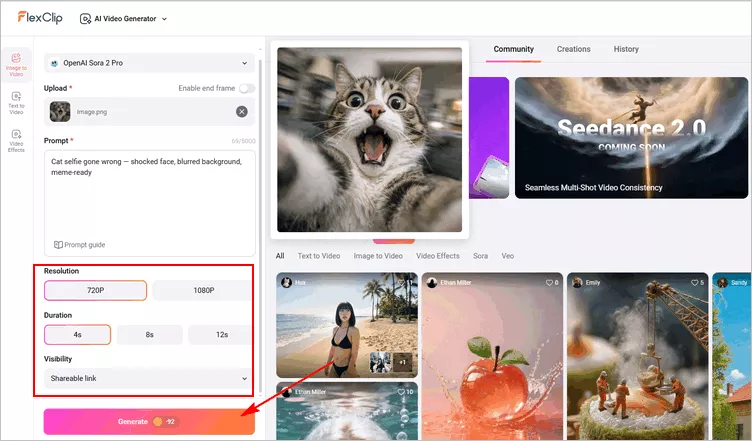Filter community by Sora
This screenshot has width=752, height=441.
point(480,256)
